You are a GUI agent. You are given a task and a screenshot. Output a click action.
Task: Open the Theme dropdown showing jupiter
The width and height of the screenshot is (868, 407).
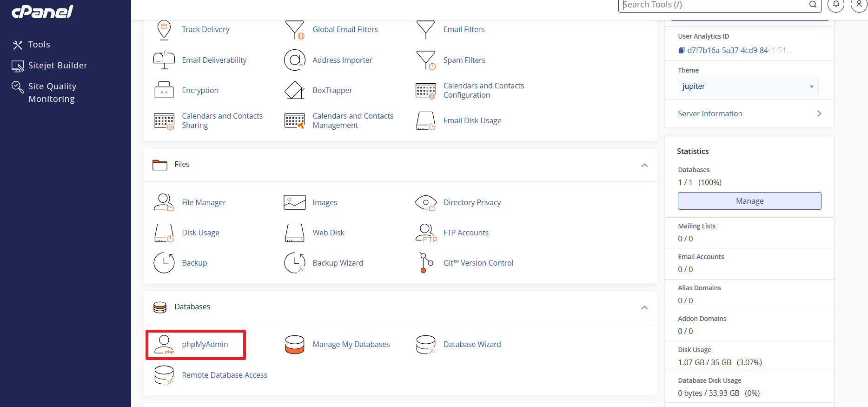coord(748,87)
